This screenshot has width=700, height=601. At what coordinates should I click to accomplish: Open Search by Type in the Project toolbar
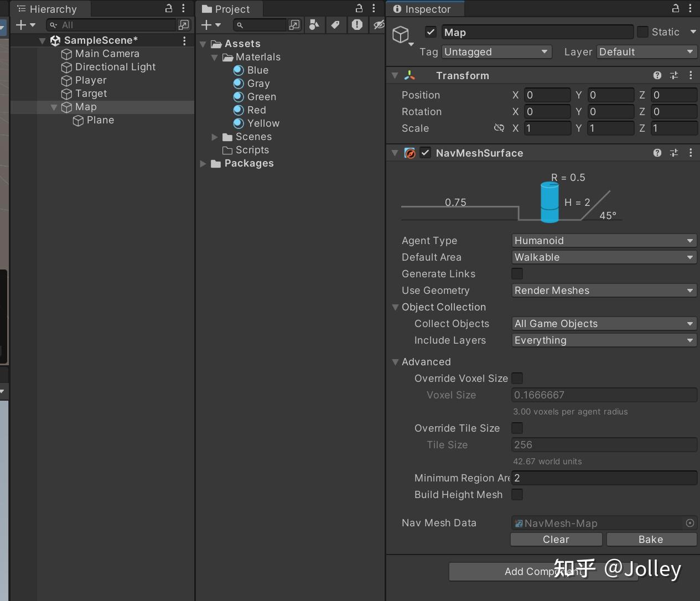click(315, 25)
